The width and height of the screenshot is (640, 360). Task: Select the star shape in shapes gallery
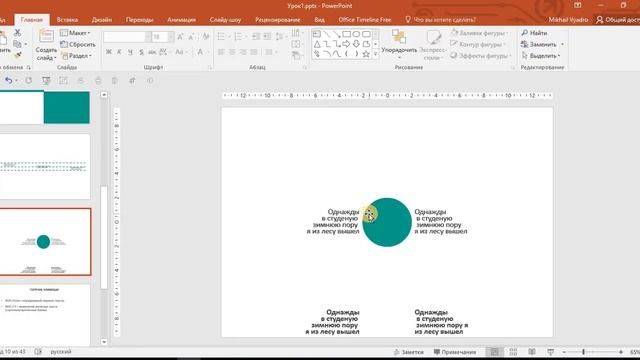pyautogui.click(x=366, y=54)
